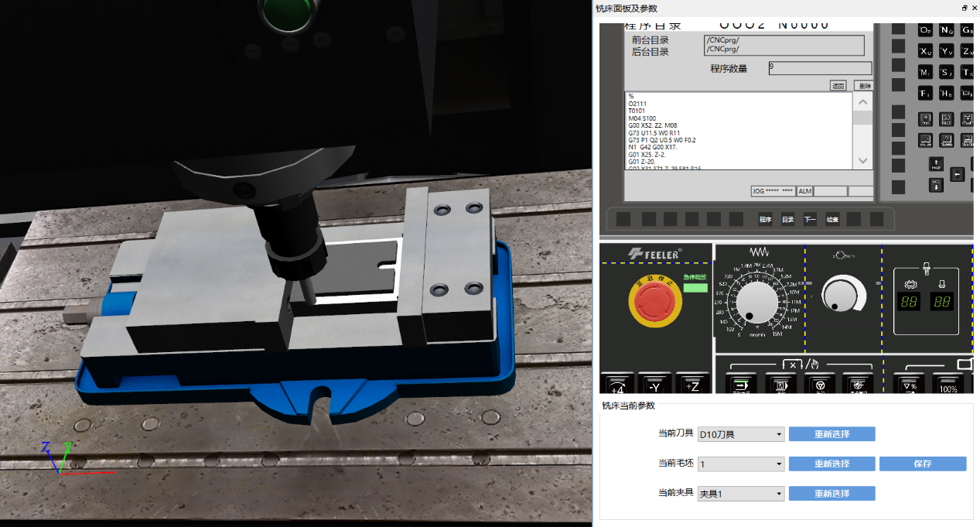Tap the M address key

click(x=925, y=72)
